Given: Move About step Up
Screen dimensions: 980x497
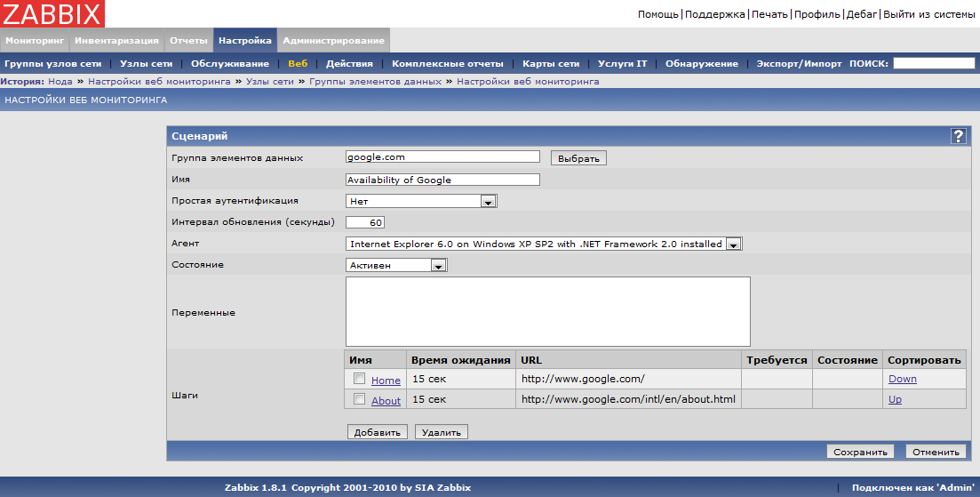Looking at the screenshot, I should click(895, 399).
